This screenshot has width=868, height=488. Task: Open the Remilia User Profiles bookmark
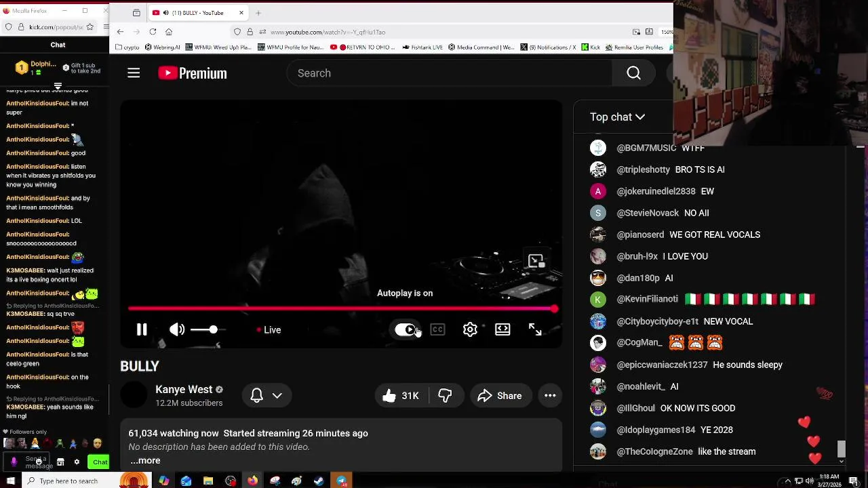point(634,47)
